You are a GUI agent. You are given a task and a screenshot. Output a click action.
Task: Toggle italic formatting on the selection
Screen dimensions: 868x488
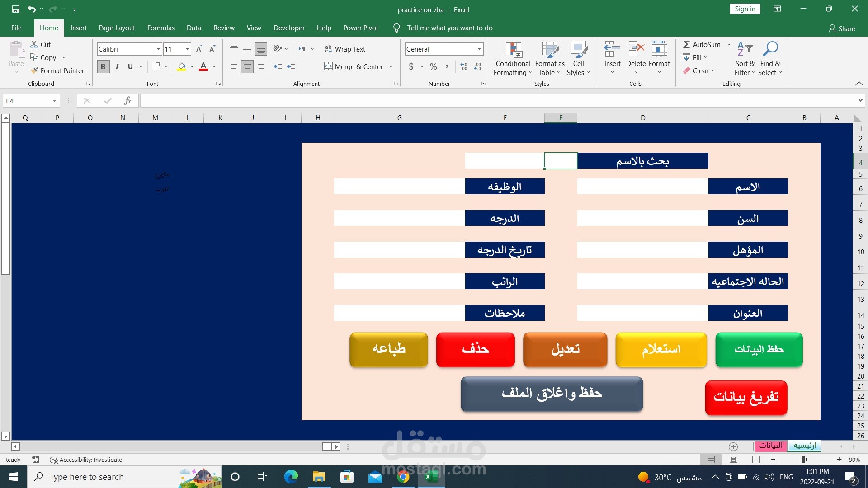(x=117, y=66)
